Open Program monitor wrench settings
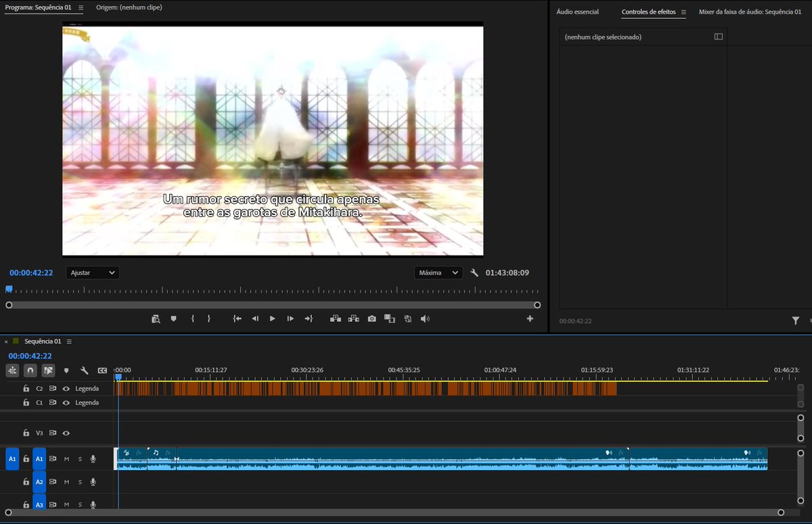The width and height of the screenshot is (812, 524). click(x=474, y=273)
